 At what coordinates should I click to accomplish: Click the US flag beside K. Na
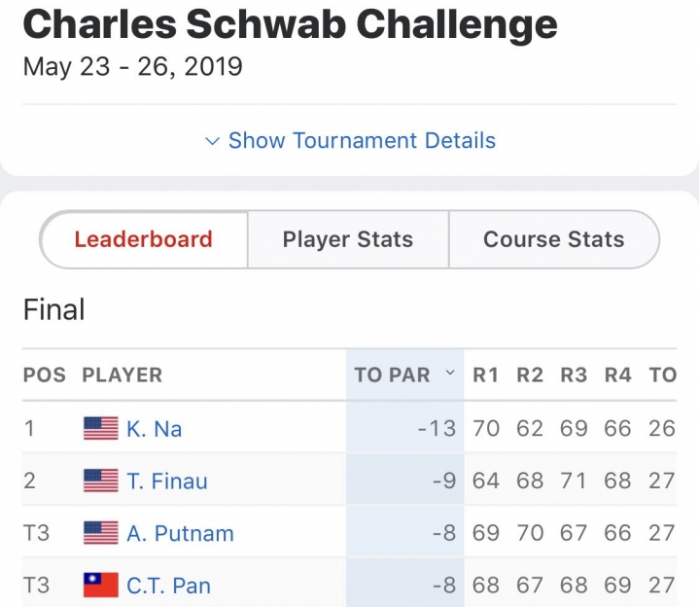pos(101,429)
